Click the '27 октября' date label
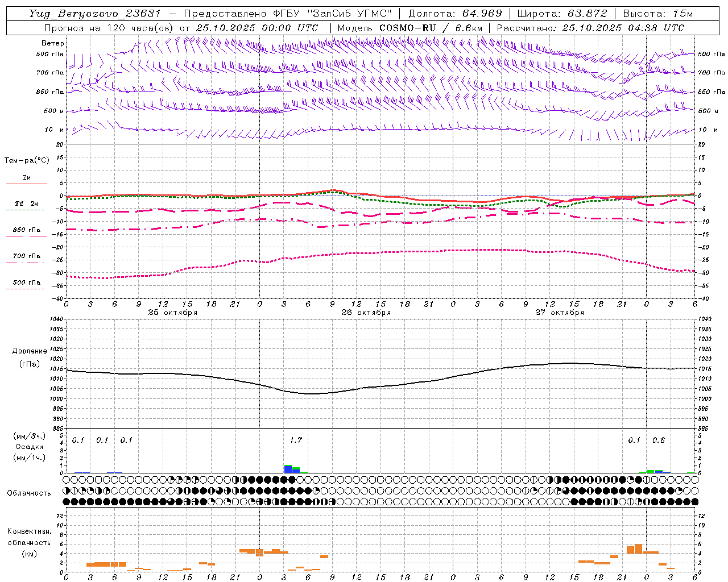 [560, 313]
